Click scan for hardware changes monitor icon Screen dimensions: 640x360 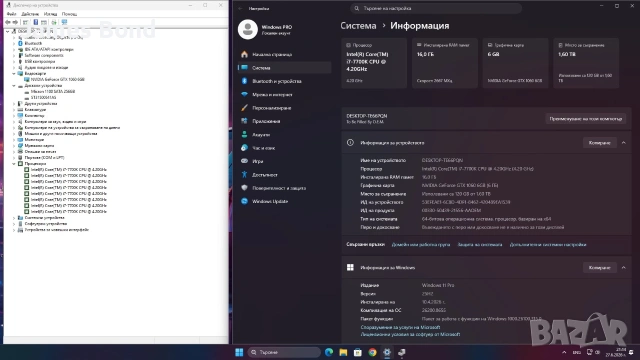pyautogui.click(x=64, y=22)
